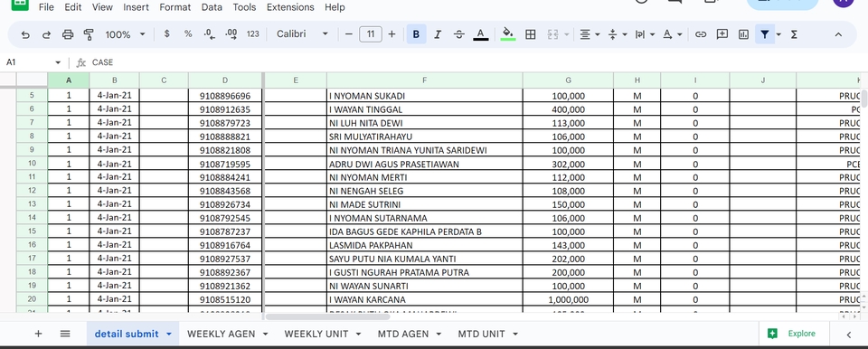Viewport: 868px width, 349px height.
Task: Increase font size with plus button
Action: pyautogui.click(x=392, y=34)
